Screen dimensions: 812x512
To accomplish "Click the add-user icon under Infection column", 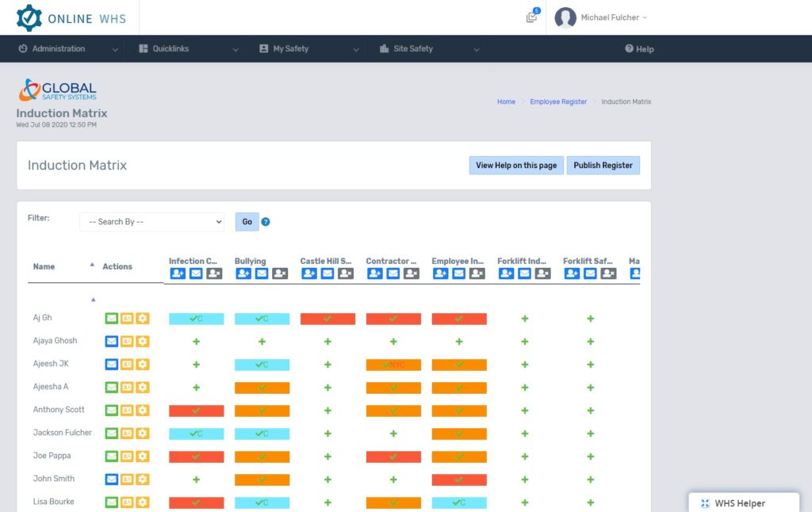I will pos(178,273).
